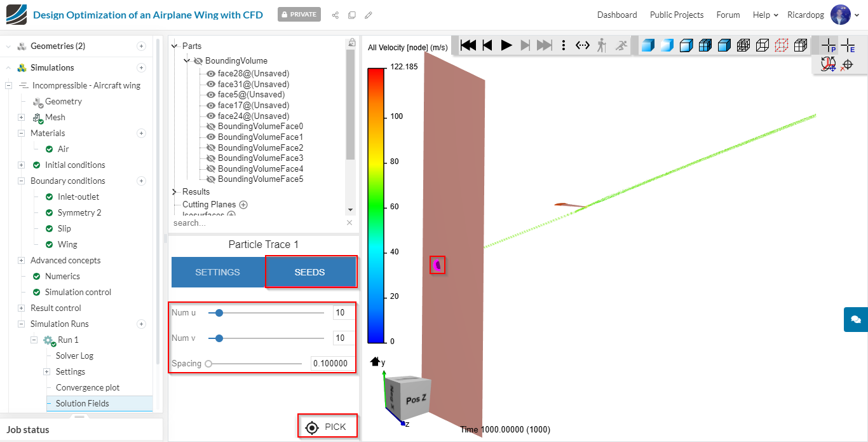The height and width of the screenshot is (442, 868).
Task: Click the PICK seed button
Action: [x=327, y=427]
